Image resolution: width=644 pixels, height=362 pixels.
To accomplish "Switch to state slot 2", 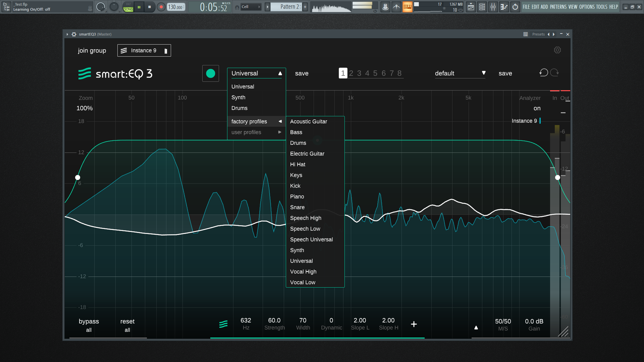I will pos(351,73).
